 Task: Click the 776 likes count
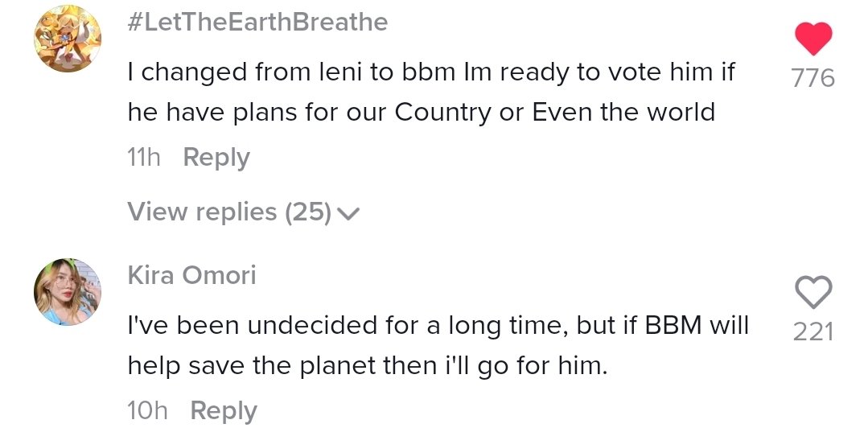click(x=813, y=78)
